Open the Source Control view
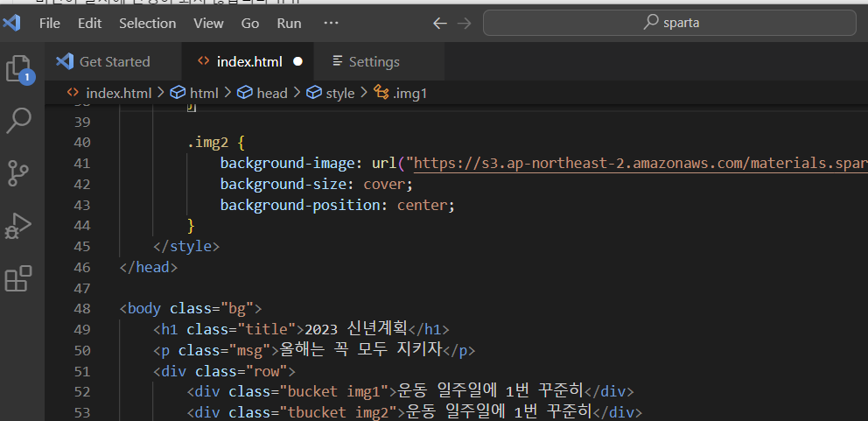Viewport: 868px width, 421px height. pos(19,172)
